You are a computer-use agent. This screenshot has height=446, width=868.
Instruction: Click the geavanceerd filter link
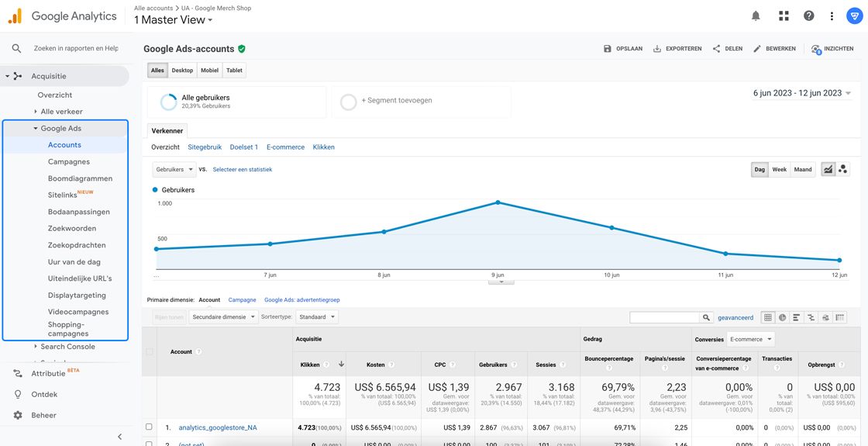[735, 317]
